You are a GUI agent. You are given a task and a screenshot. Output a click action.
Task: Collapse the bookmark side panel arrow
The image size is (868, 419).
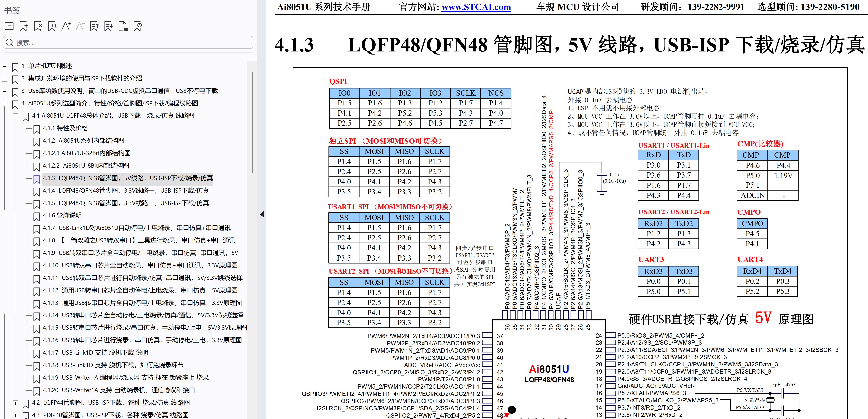click(262, 214)
